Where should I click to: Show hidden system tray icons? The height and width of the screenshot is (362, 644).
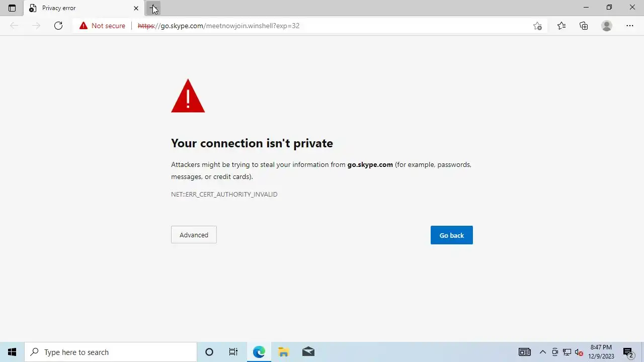(543, 352)
